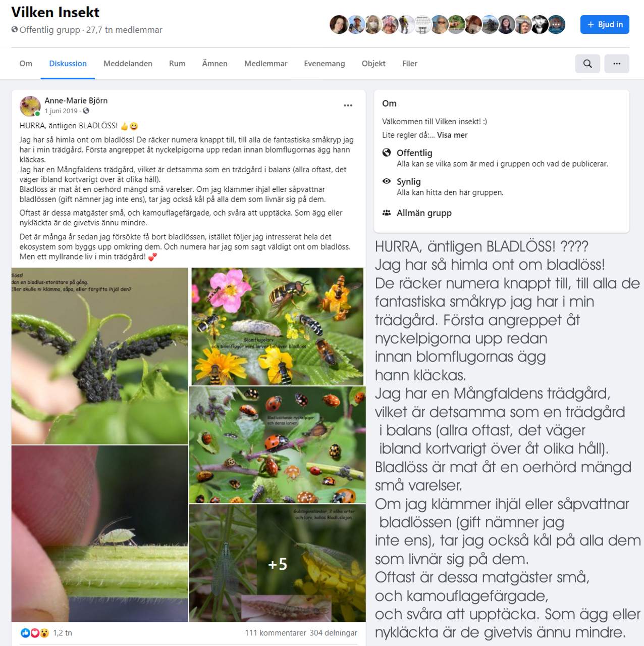Click Anne-Marie Björn's profile picture

pos(30,106)
